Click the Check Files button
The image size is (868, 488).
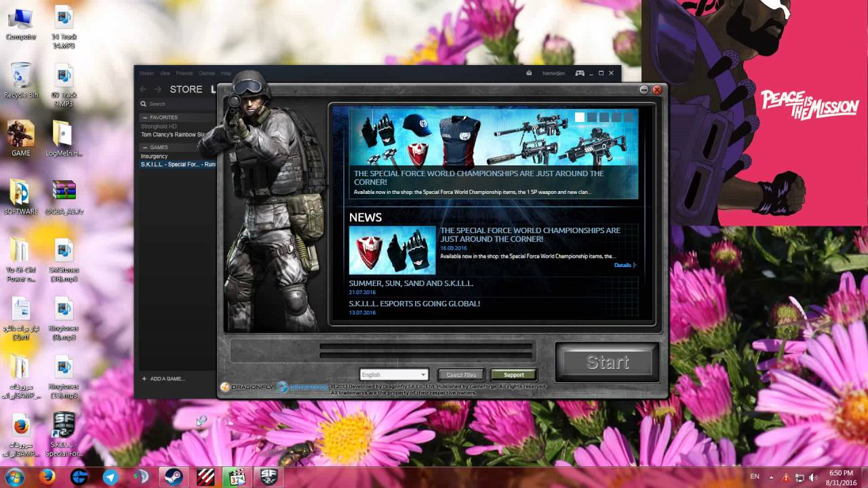(461, 374)
